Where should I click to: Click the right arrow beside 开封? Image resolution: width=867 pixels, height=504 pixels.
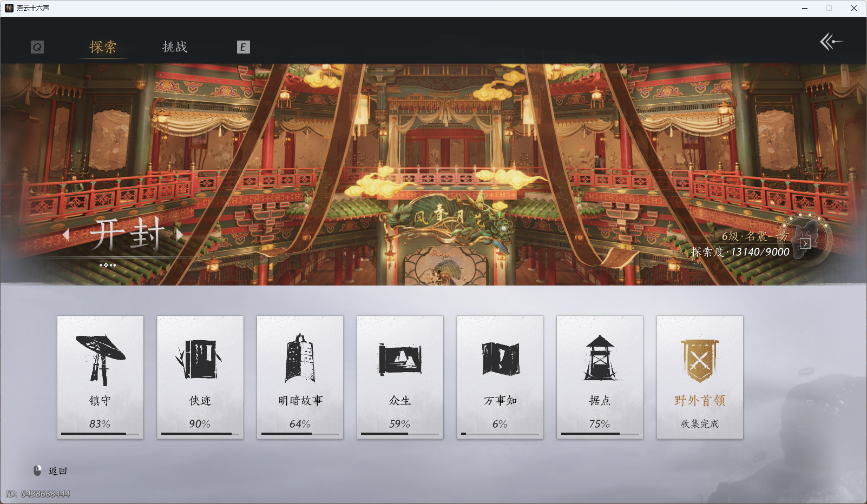pyautogui.click(x=180, y=235)
